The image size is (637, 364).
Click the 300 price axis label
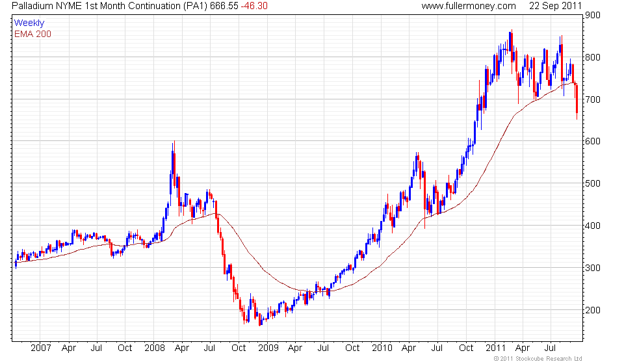click(593, 268)
